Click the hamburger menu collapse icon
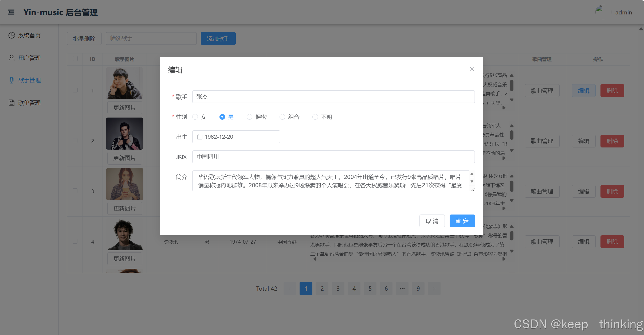The image size is (644, 335). point(11,12)
